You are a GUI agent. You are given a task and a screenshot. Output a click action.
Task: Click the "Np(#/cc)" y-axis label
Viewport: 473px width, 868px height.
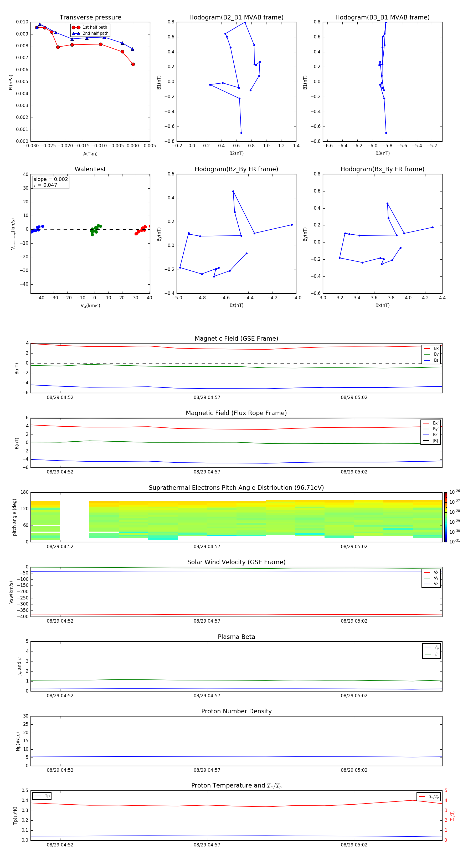point(18,741)
